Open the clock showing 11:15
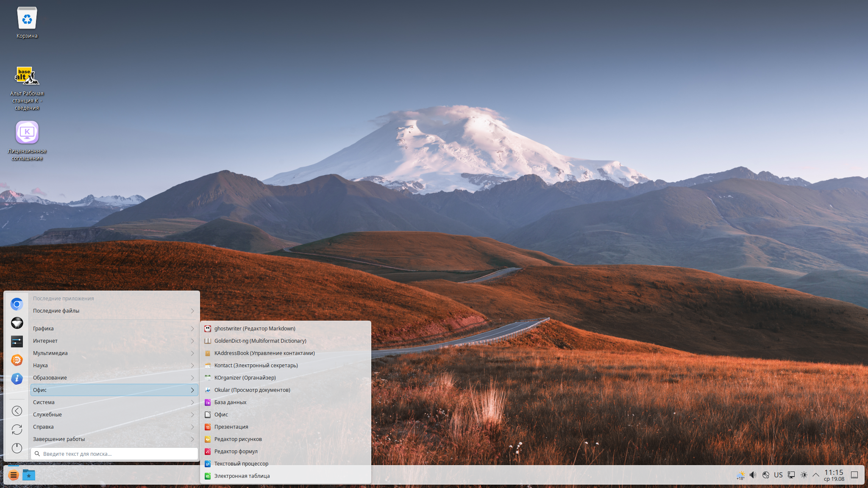868x488 pixels. click(834, 475)
